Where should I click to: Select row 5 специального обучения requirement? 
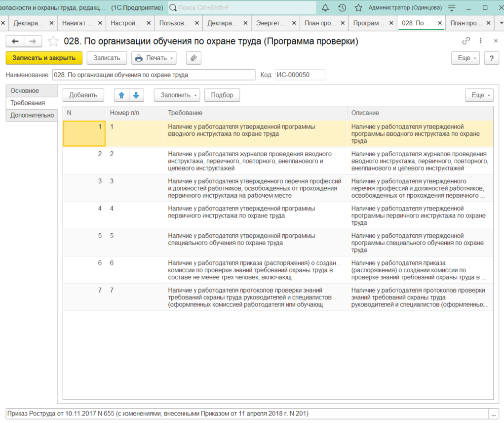coord(278,243)
